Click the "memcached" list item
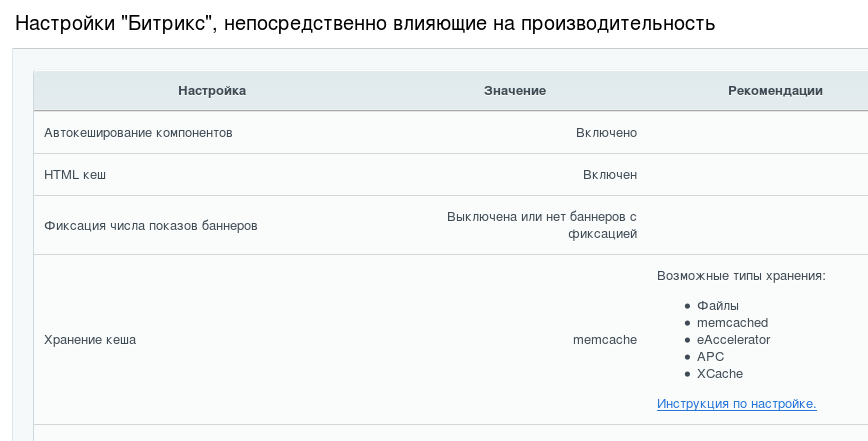The height and width of the screenshot is (441, 868). pyautogui.click(x=732, y=323)
